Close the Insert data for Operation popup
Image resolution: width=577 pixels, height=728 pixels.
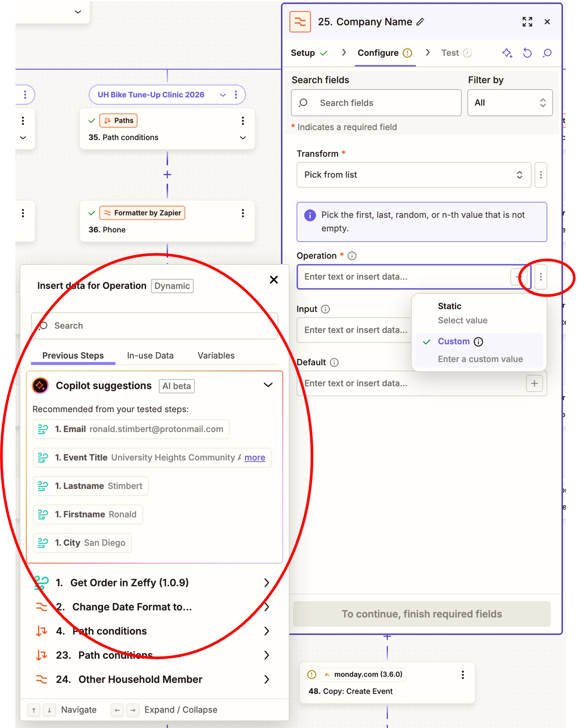pyautogui.click(x=274, y=280)
